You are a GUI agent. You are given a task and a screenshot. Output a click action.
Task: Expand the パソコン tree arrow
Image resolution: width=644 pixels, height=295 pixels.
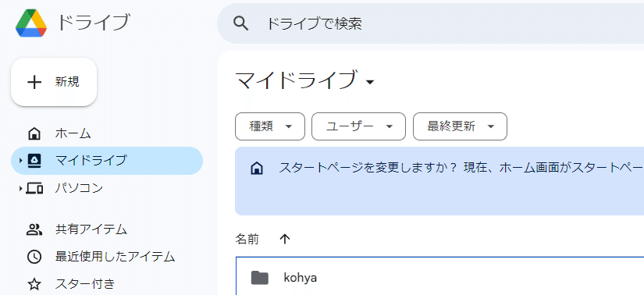click(20, 189)
